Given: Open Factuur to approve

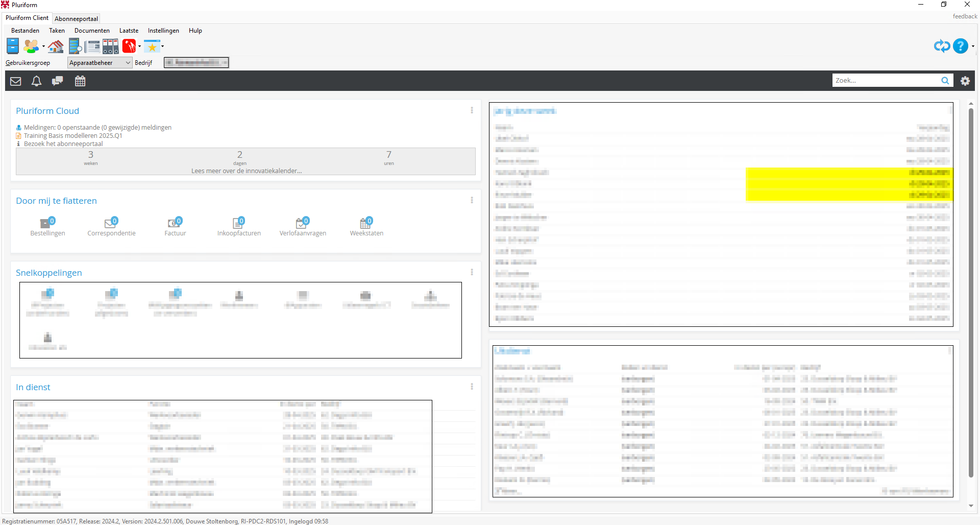Looking at the screenshot, I should point(175,227).
